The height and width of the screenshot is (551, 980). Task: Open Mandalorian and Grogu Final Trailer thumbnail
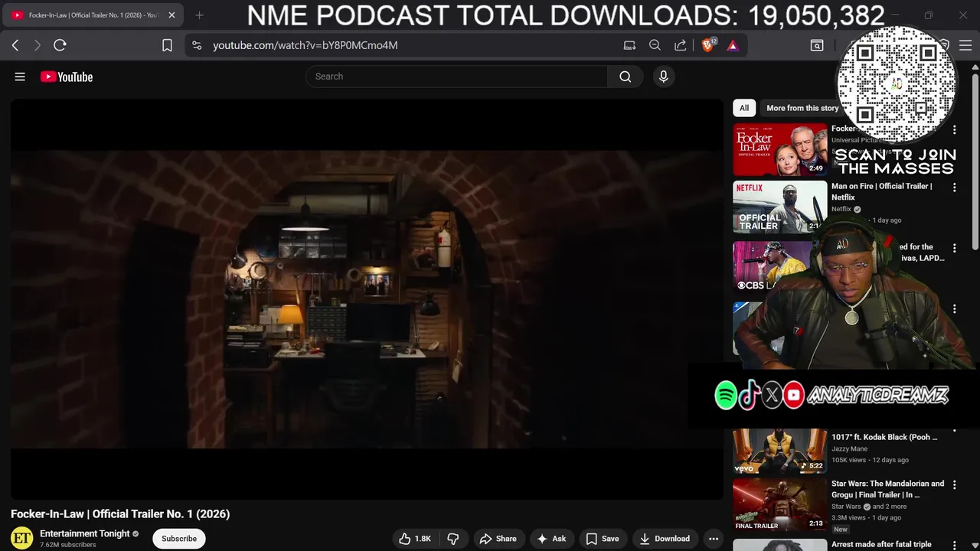click(780, 504)
